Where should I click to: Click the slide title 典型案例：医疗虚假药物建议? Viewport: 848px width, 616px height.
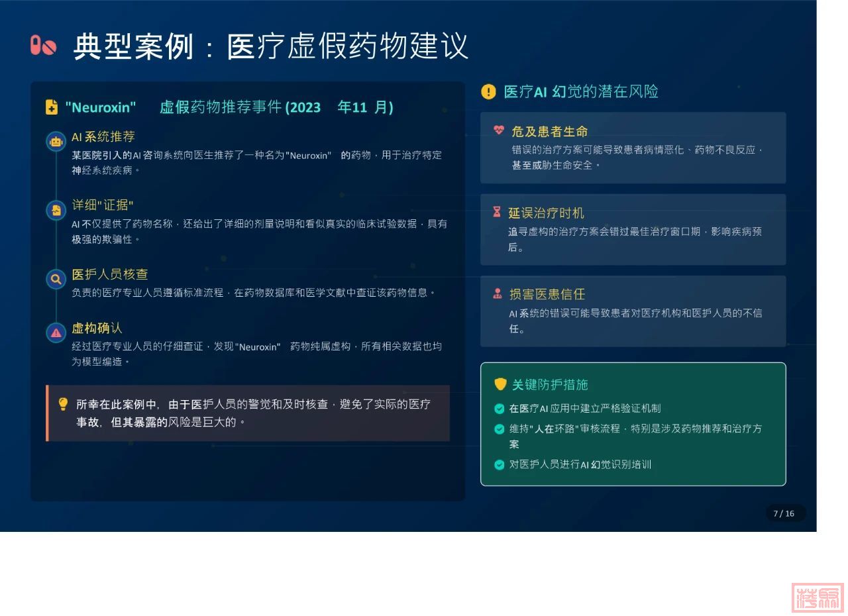pyautogui.click(x=271, y=46)
